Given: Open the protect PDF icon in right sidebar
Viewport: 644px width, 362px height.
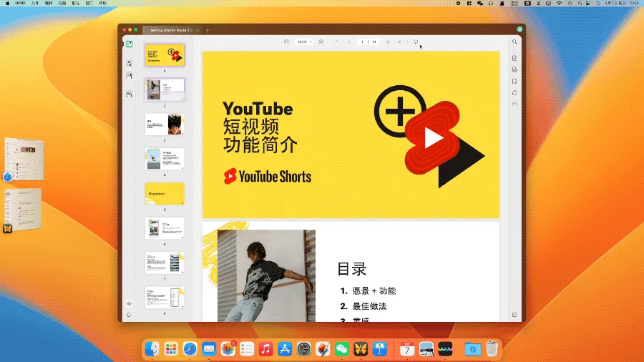Looking at the screenshot, I should [x=514, y=81].
